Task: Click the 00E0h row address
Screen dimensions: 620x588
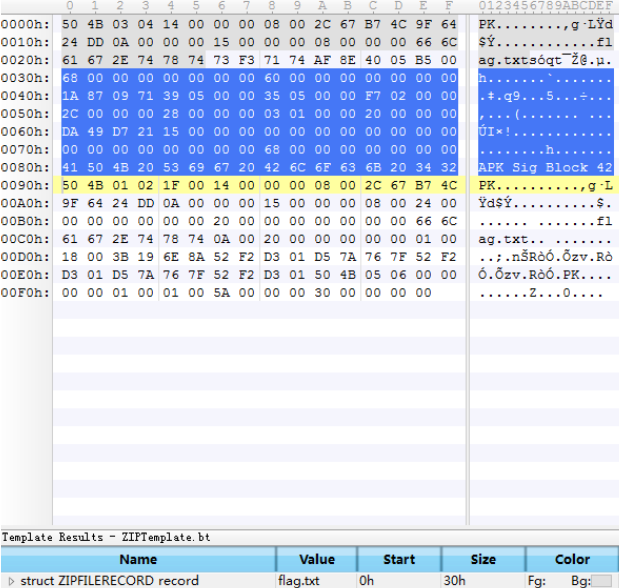Action: [25, 275]
